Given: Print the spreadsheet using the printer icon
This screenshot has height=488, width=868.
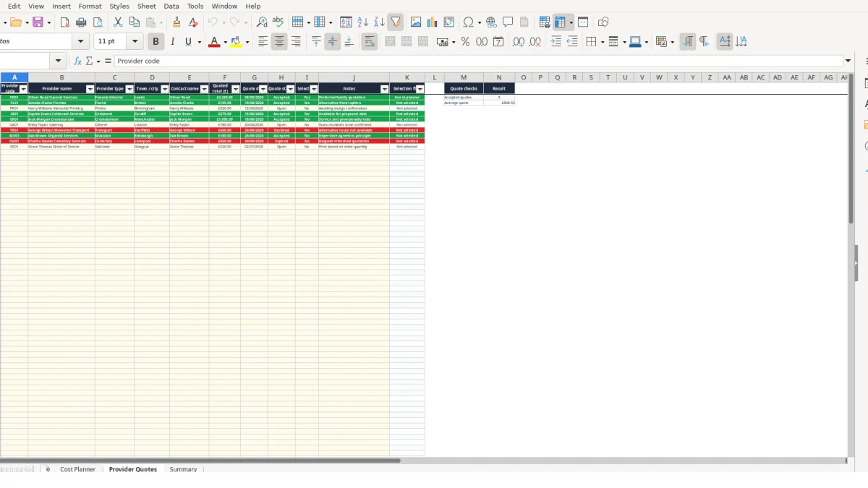Looking at the screenshot, I should pos(82,22).
